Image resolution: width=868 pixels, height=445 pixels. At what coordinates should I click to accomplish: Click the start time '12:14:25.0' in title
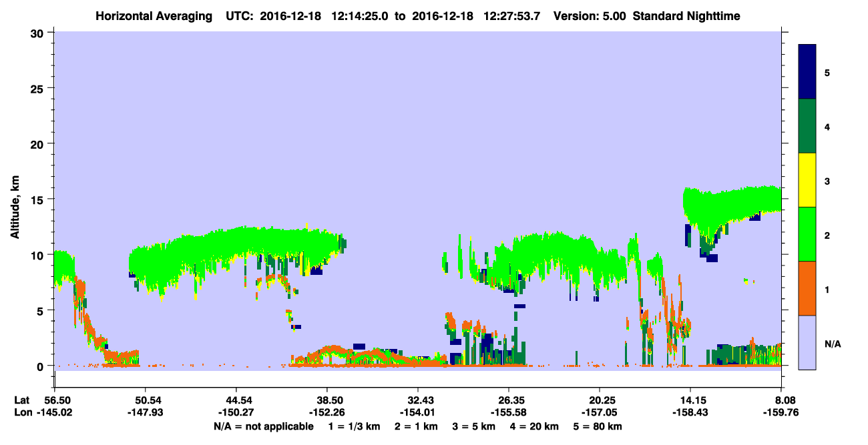[360, 15]
